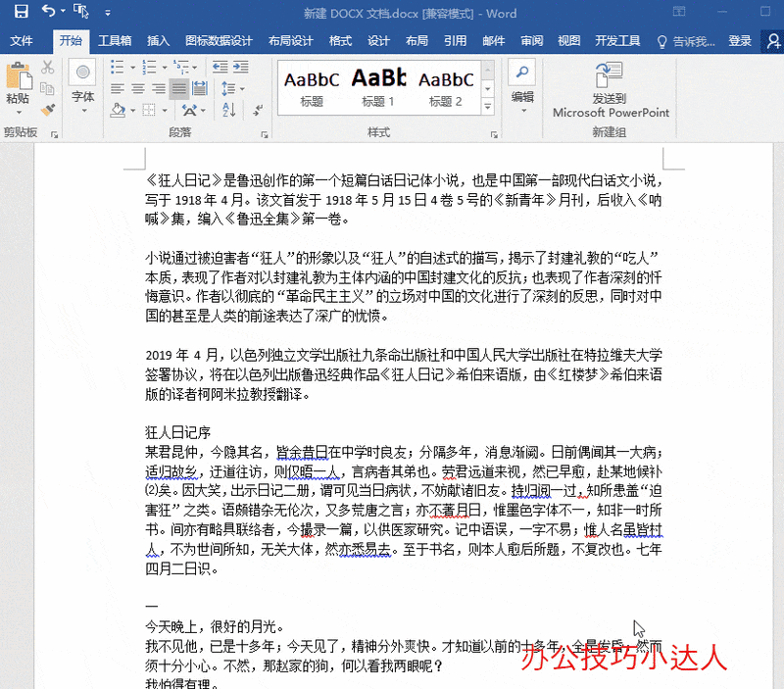Select the Format Painter tool
The width and height of the screenshot is (784, 689).
48,109
